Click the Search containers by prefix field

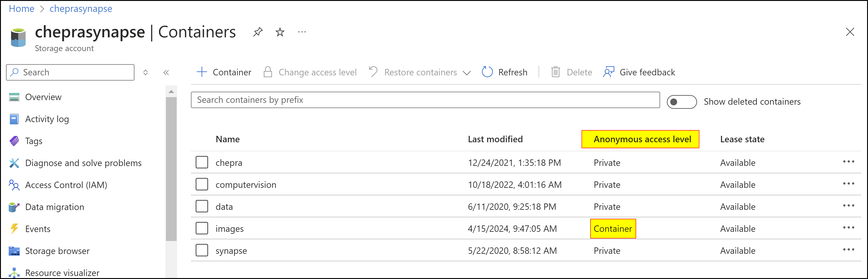point(425,100)
